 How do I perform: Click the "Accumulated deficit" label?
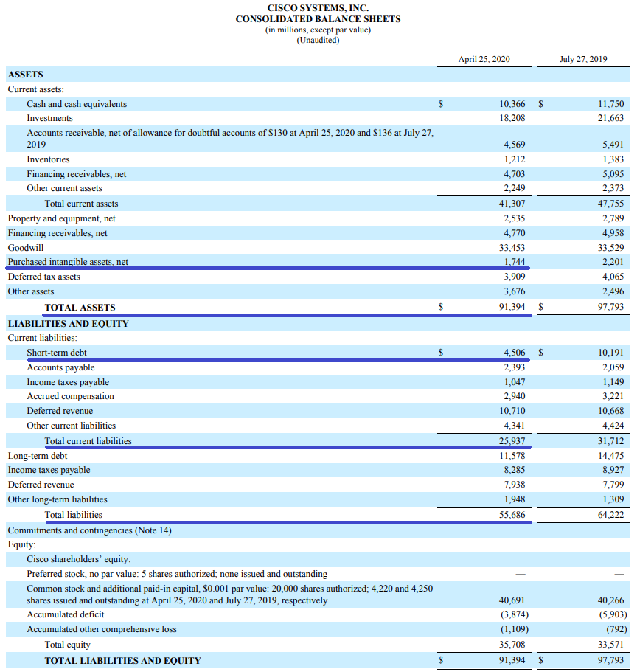pos(65,614)
